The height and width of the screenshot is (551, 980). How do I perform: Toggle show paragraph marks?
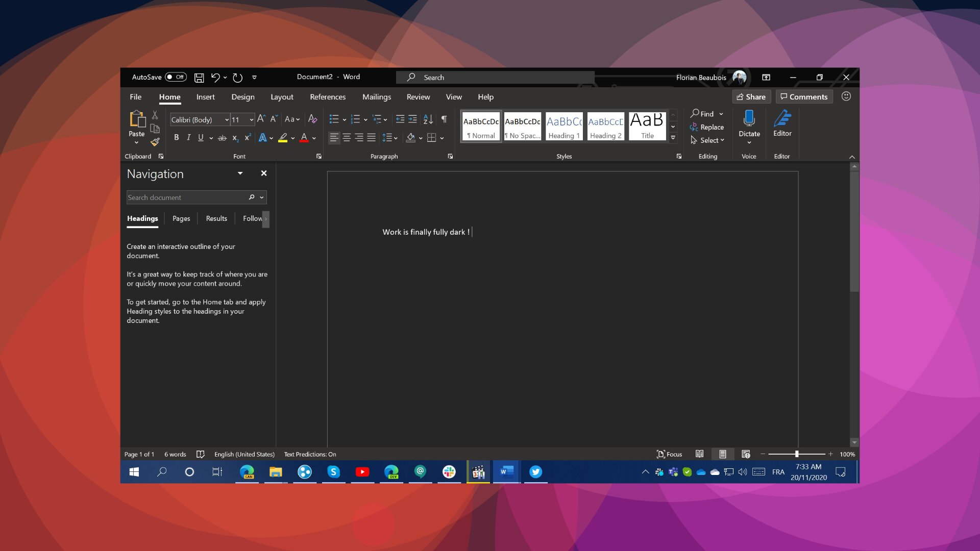click(444, 119)
